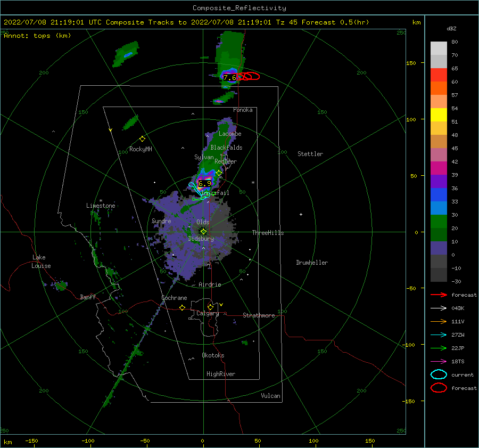Click the 6.9 storm top label

pyautogui.click(x=205, y=183)
